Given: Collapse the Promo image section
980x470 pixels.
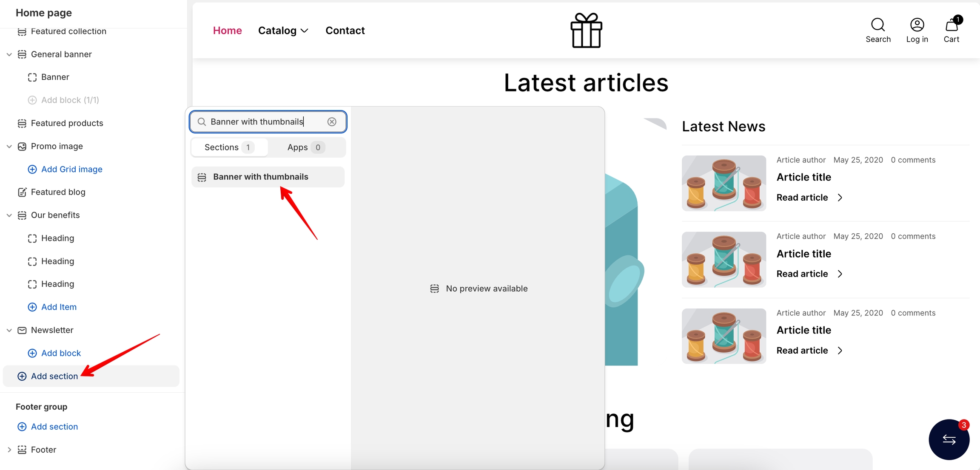Looking at the screenshot, I should [9, 146].
